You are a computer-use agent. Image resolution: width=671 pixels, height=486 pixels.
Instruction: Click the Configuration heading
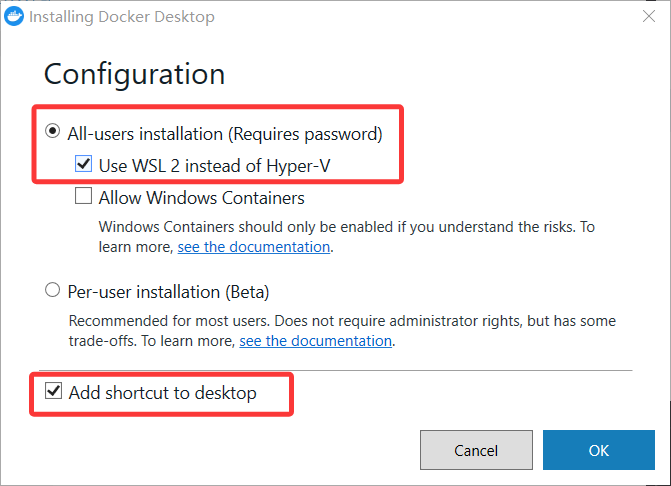click(x=134, y=74)
